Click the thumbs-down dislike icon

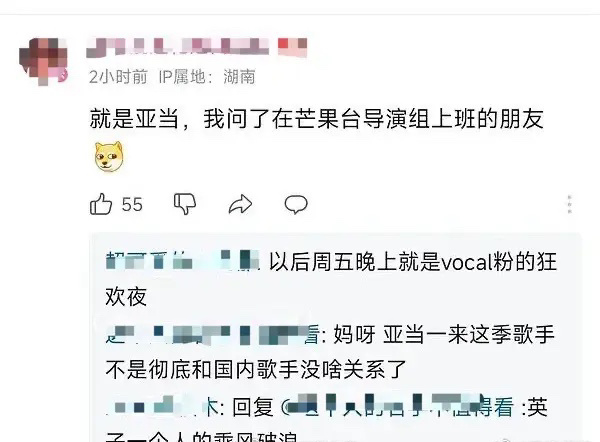tap(185, 204)
